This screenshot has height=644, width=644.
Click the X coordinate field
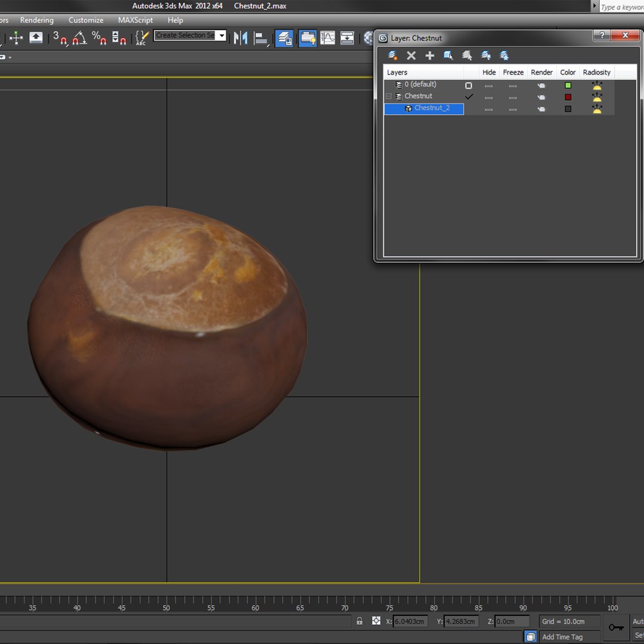pyautogui.click(x=410, y=621)
